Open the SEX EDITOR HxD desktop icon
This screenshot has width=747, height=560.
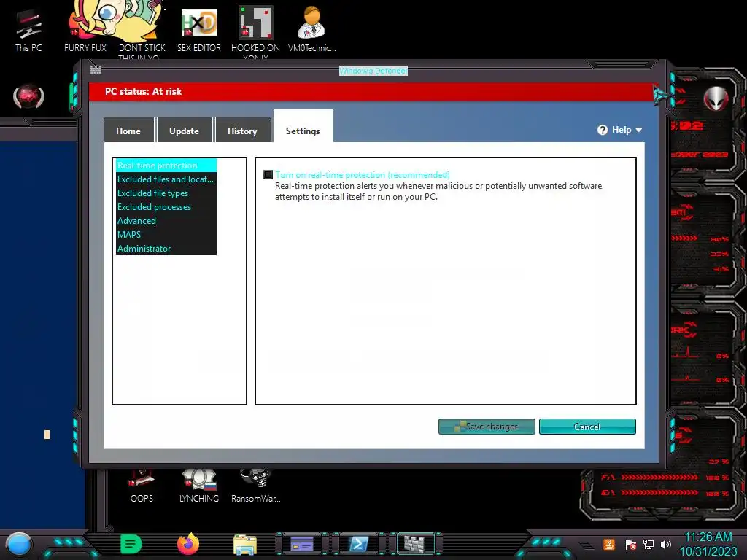click(199, 29)
